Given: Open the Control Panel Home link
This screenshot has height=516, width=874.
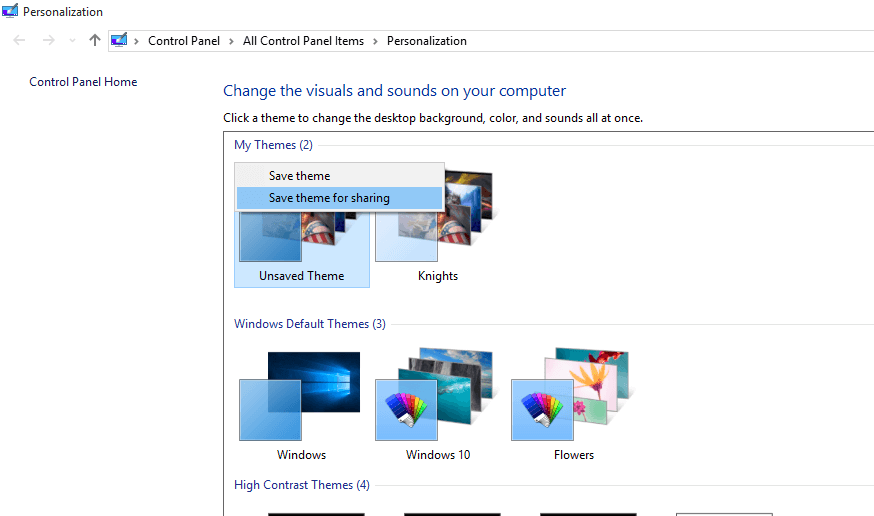Looking at the screenshot, I should (x=83, y=82).
